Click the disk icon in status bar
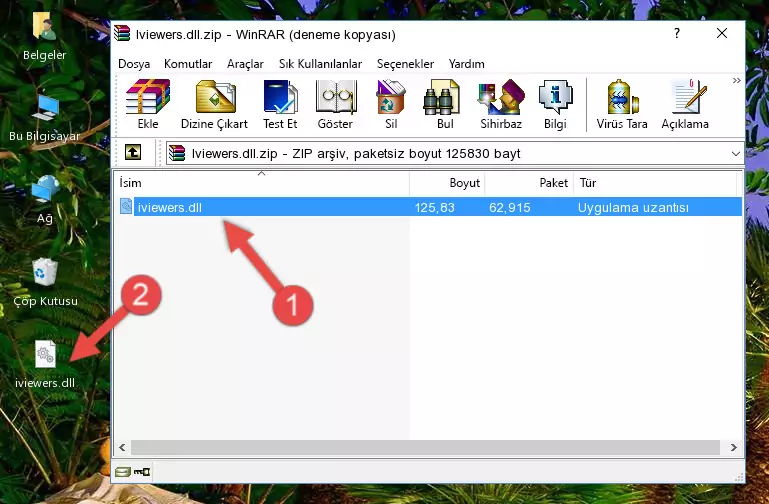Screen dimensions: 769x504 click(123, 472)
